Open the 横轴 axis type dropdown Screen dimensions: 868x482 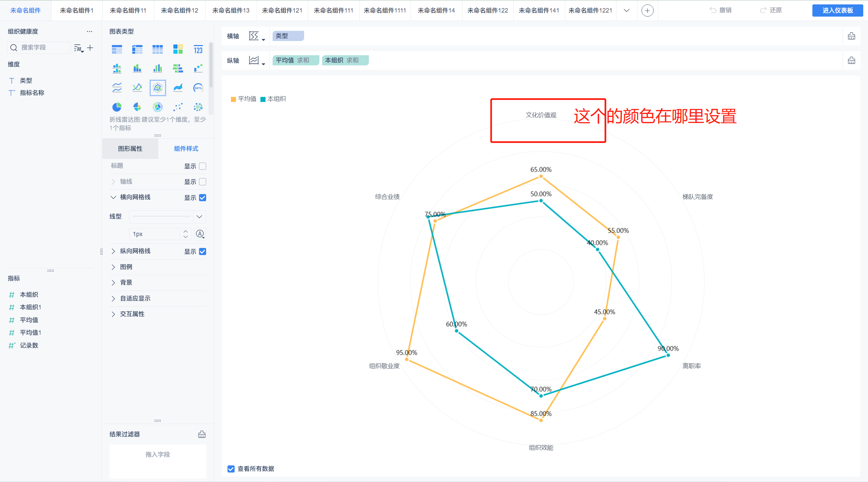click(x=257, y=36)
